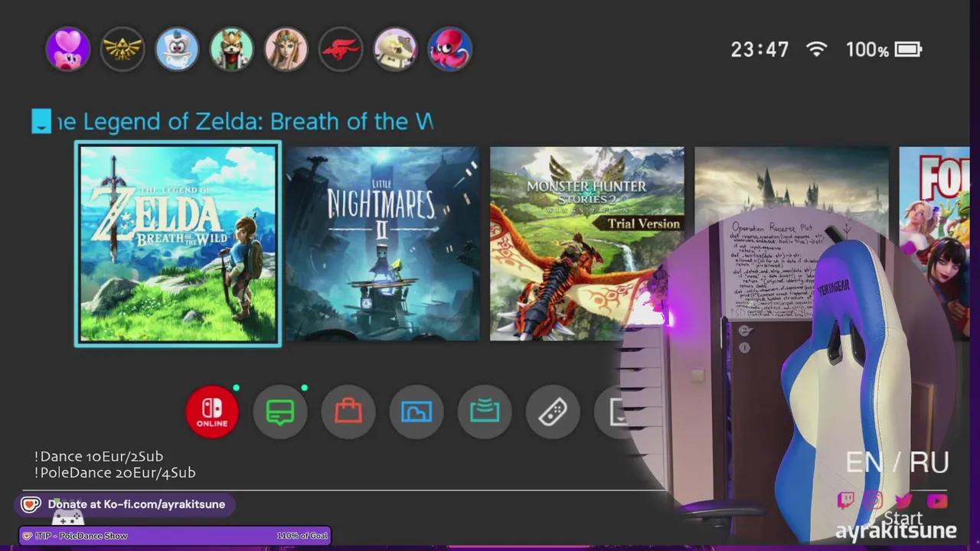Open the Princess Zelda user profile
980x551 pixels.
[286, 50]
